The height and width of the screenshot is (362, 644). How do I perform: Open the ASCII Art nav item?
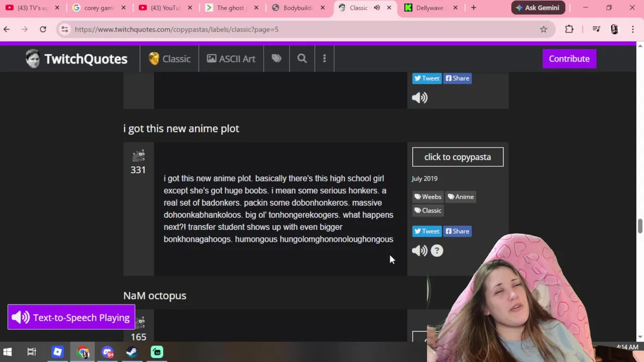pyautogui.click(x=231, y=59)
